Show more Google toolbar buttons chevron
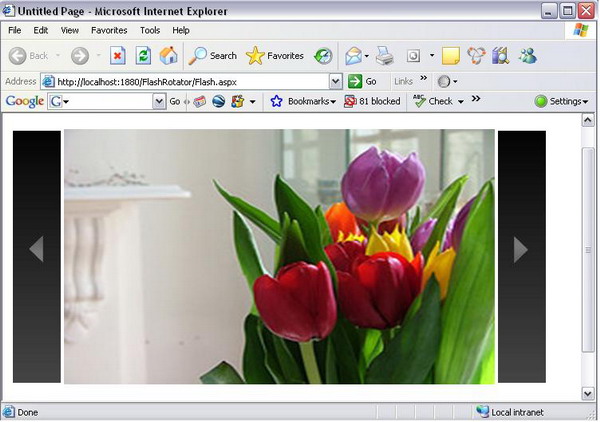600x422 pixels. pyautogui.click(x=476, y=99)
